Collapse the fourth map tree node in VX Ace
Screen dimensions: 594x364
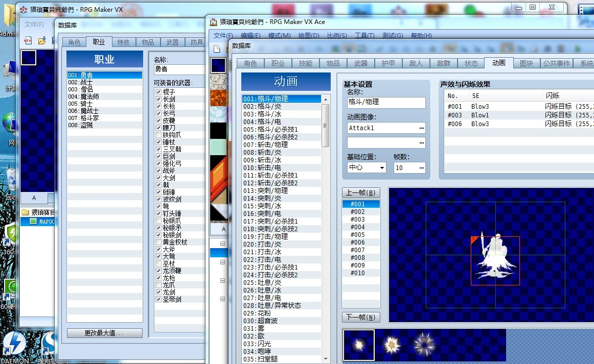(x=223, y=299)
